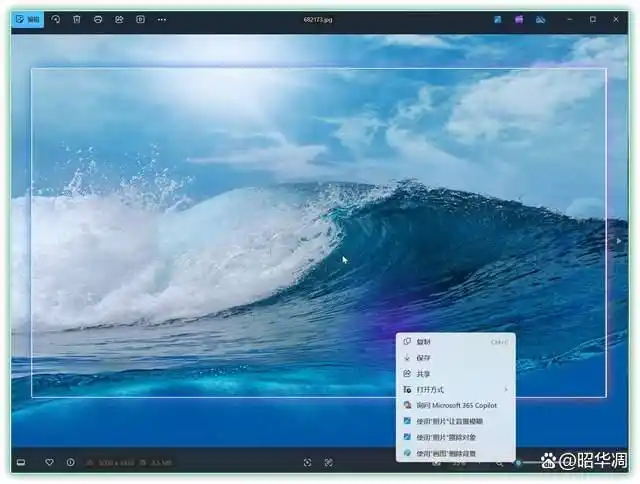Click the 编辑 (Edit) button

point(28,19)
